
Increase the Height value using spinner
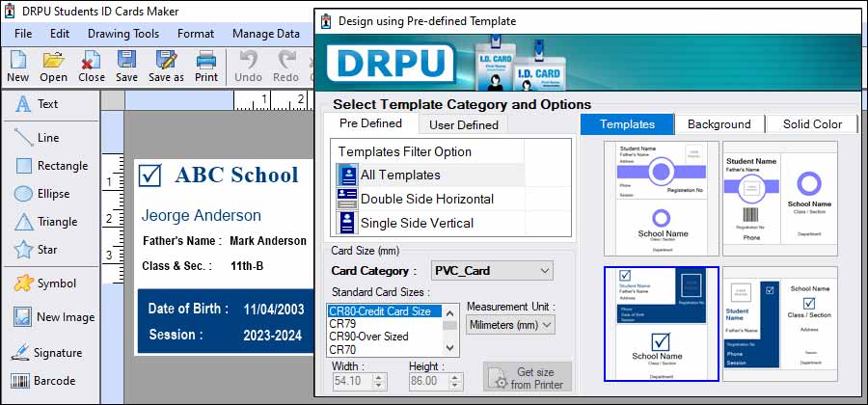[x=455, y=377]
